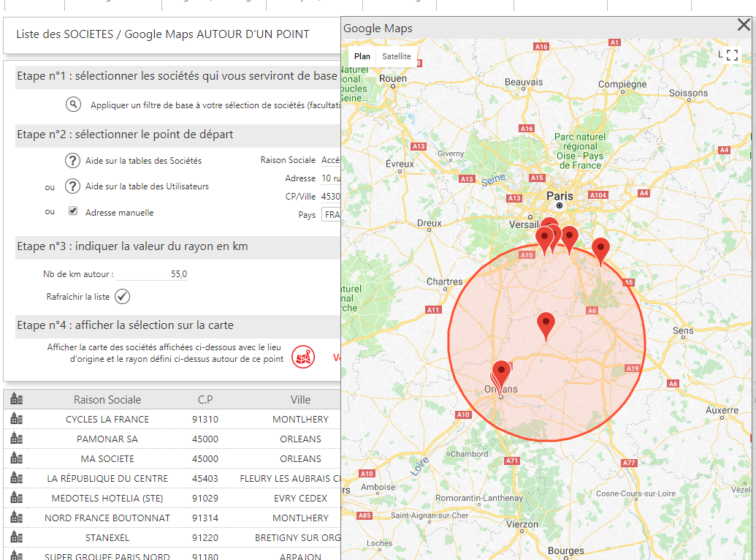Click the Beauvais label on the map
This screenshot has height=560, width=756.
[x=524, y=82]
